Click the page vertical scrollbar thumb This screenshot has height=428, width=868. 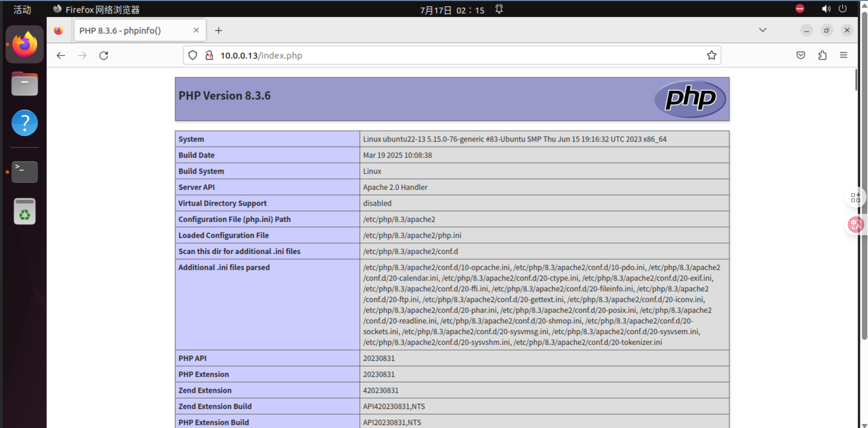(856, 80)
